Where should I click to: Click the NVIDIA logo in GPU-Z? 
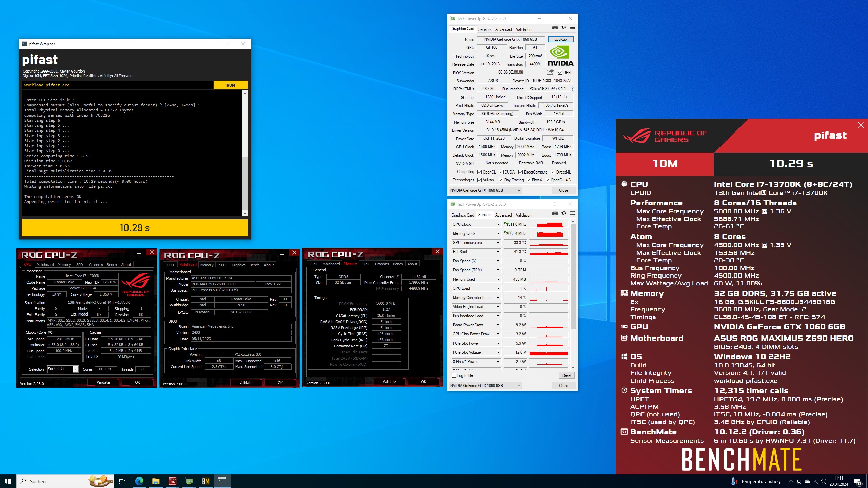click(560, 56)
